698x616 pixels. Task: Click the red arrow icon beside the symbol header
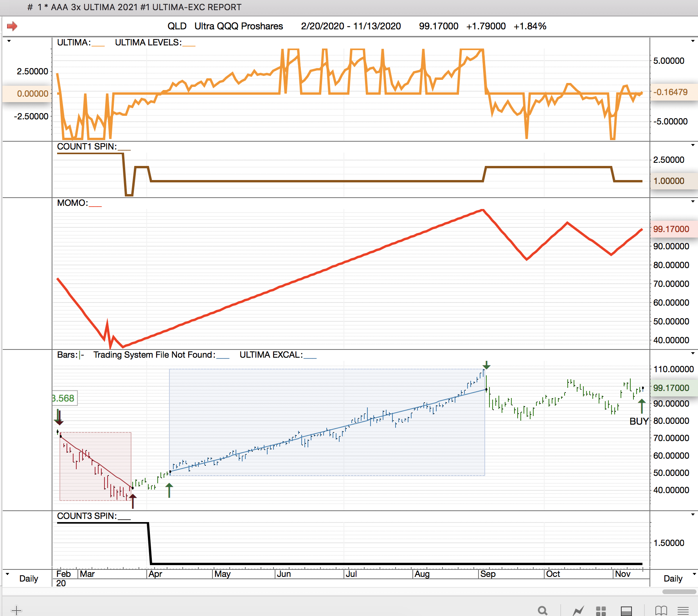[x=12, y=26]
